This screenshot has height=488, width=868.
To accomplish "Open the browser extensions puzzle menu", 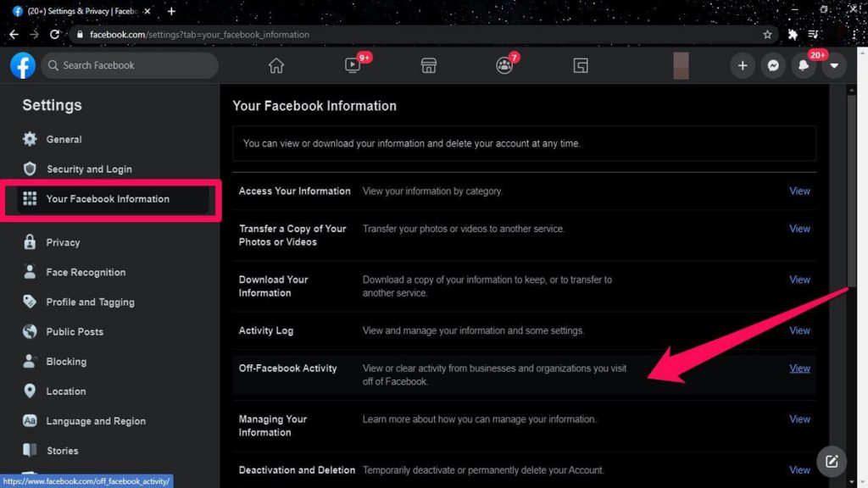I will coord(792,35).
